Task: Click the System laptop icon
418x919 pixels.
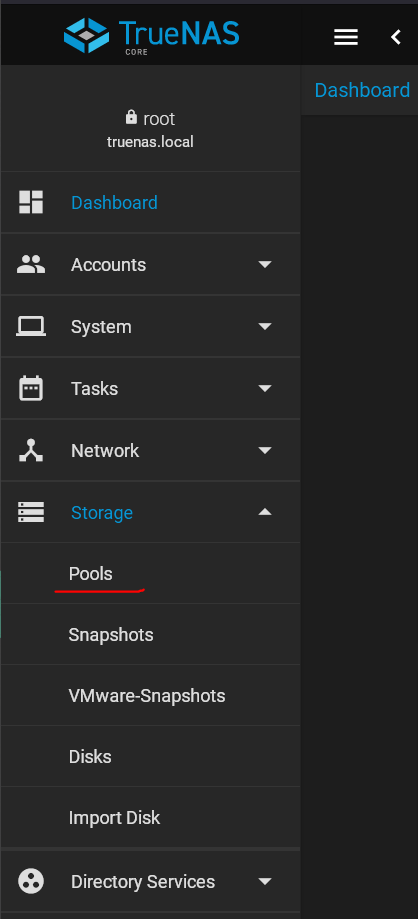Action: [31, 326]
